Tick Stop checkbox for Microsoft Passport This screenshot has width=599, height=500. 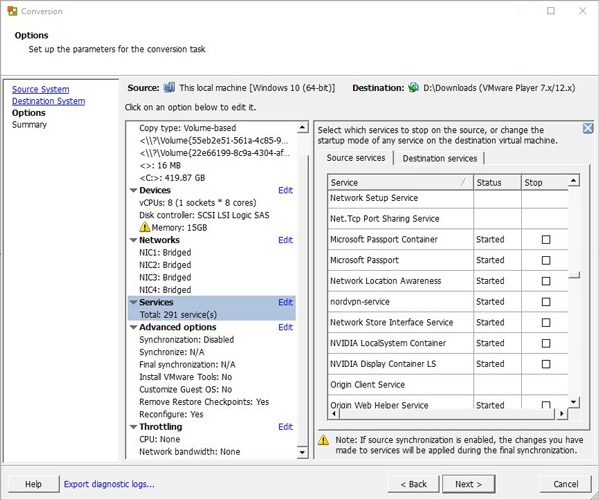[546, 260]
